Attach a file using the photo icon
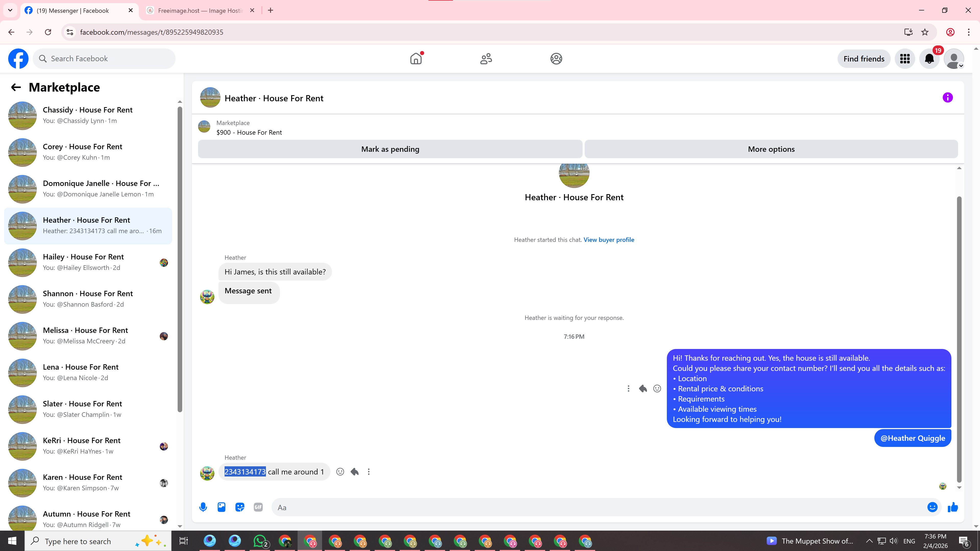980x551 pixels. point(222,507)
